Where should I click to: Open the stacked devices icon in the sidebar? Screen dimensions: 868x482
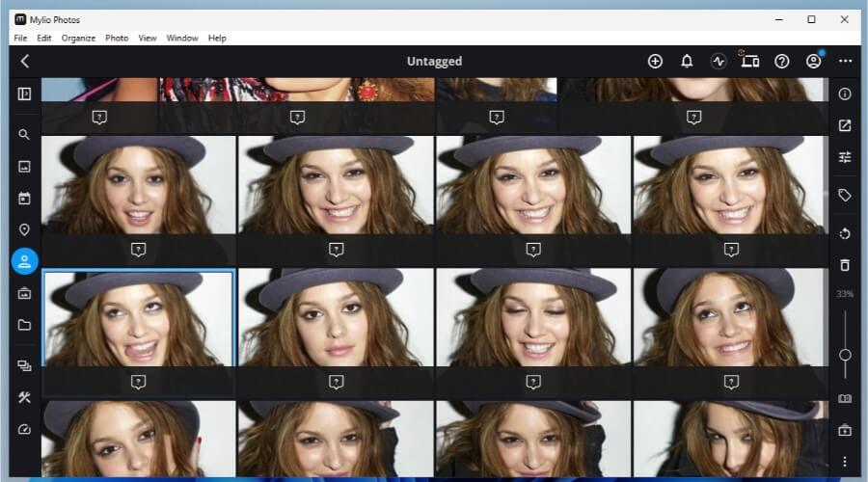(x=24, y=365)
